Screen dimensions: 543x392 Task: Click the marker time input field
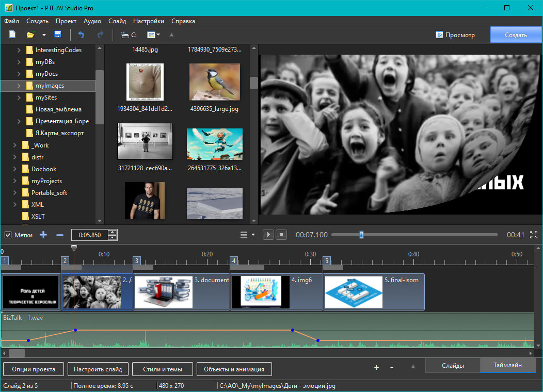[90, 235]
